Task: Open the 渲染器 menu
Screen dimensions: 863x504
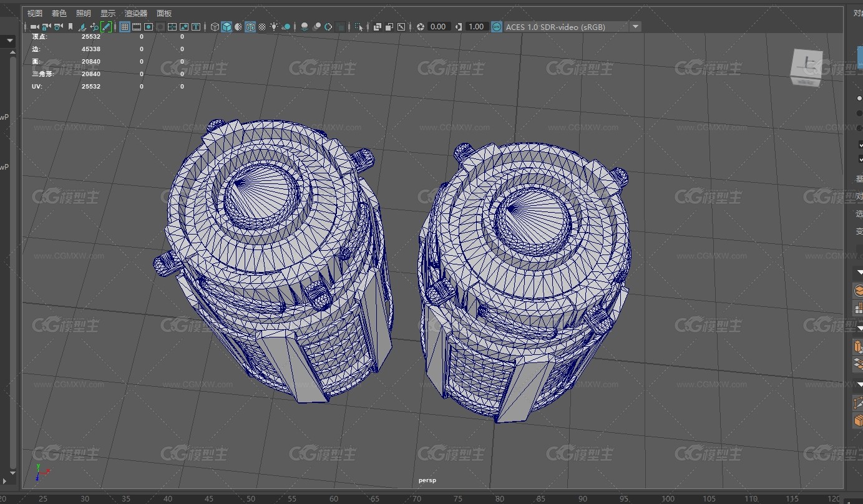Action: point(136,13)
